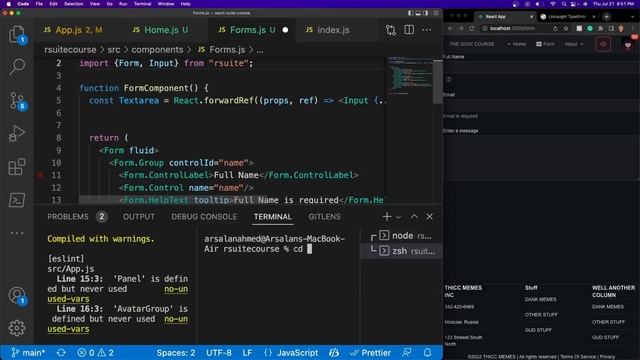Open the Apple menu
The image size is (640, 360).
tap(8, 4)
